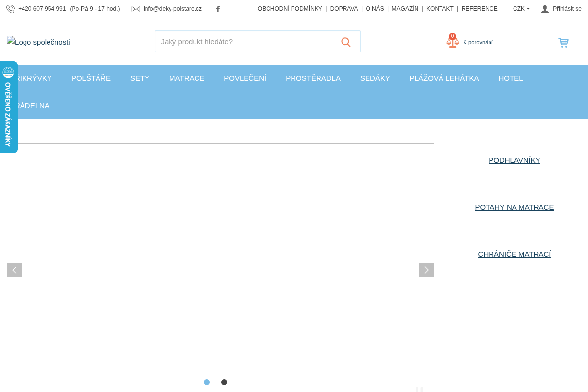This screenshot has height=392, width=588.
Task: Click the envelope icon before the email address
Action: [136, 9]
